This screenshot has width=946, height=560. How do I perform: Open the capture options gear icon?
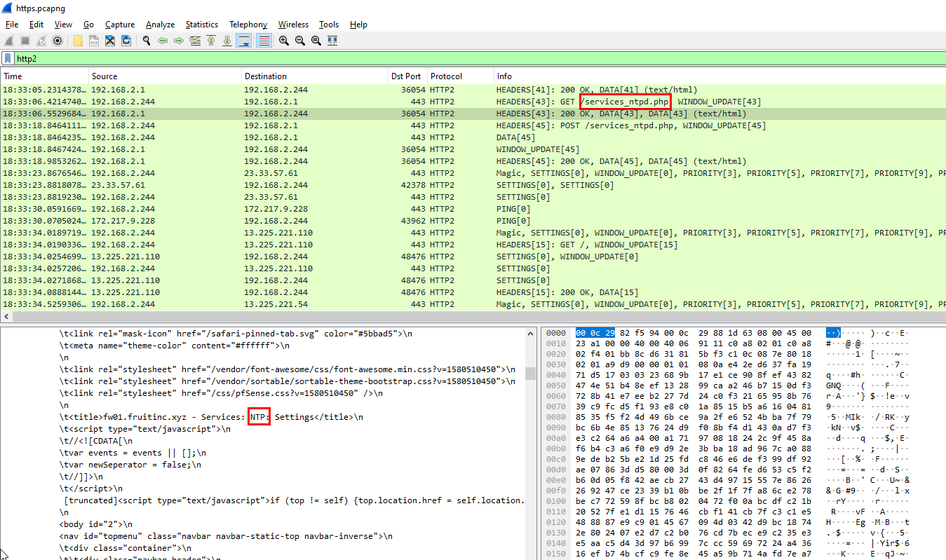point(58,41)
